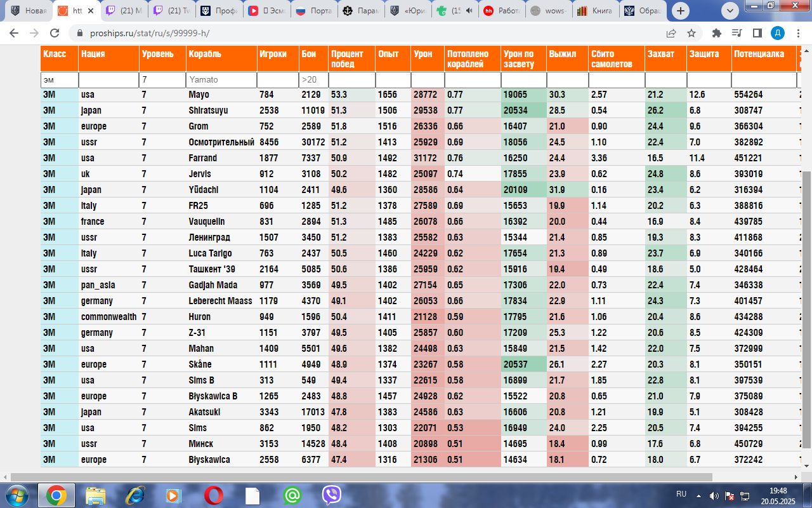This screenshot has height=508, width=812.
Task: Click the Бои filter field with >20
Action: 313,80
